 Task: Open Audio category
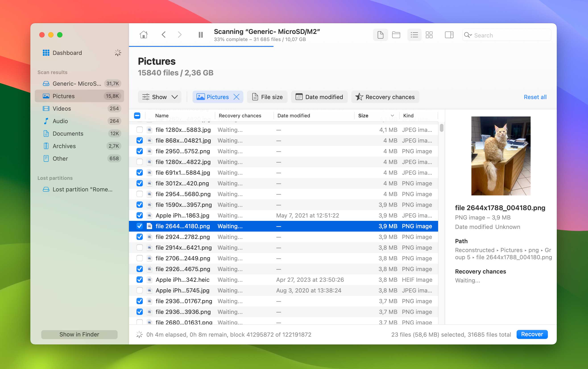[x=79, y=121]
